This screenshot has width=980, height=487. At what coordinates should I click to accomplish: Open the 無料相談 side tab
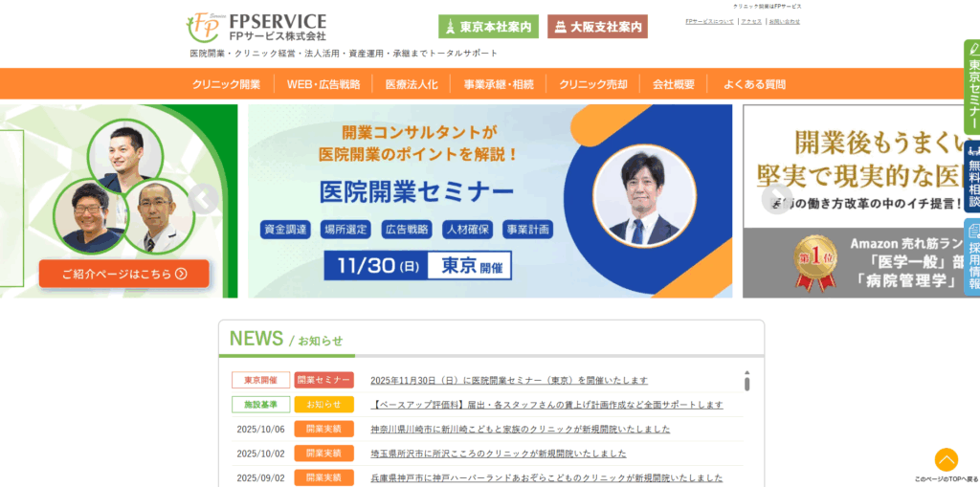pyautogui.click(x=972, y=177)
